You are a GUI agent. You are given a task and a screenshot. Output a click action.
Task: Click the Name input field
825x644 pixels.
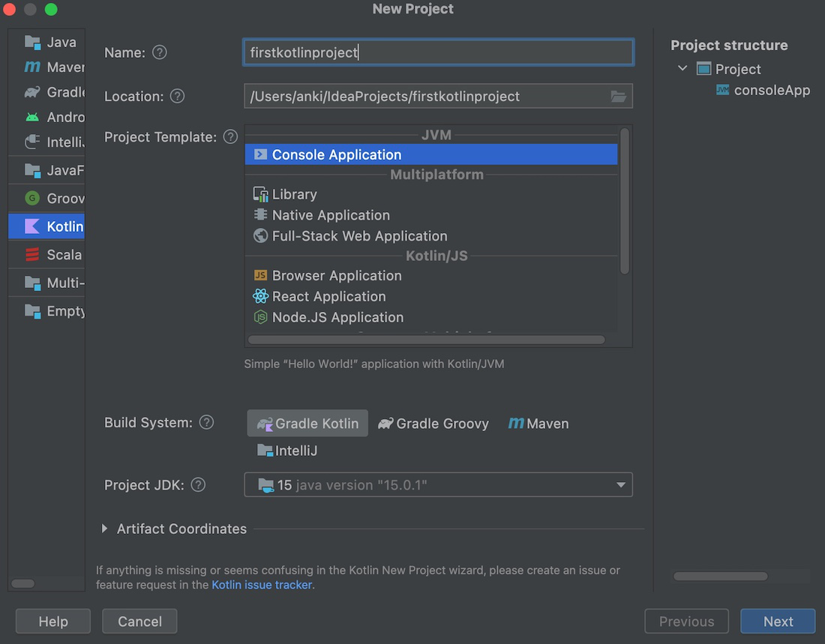pyautogui.click(x=438, y=52)
